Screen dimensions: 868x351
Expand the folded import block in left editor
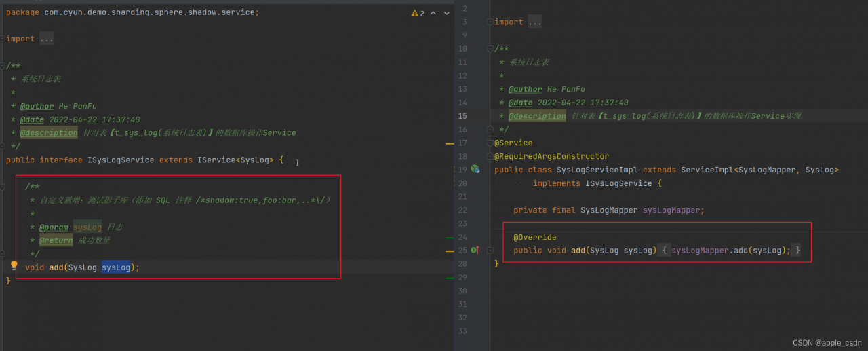pos(3,39)
